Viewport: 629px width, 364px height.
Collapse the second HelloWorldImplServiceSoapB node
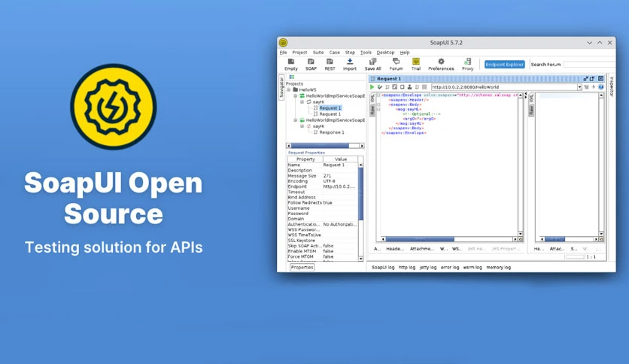[x=295, y=120]
